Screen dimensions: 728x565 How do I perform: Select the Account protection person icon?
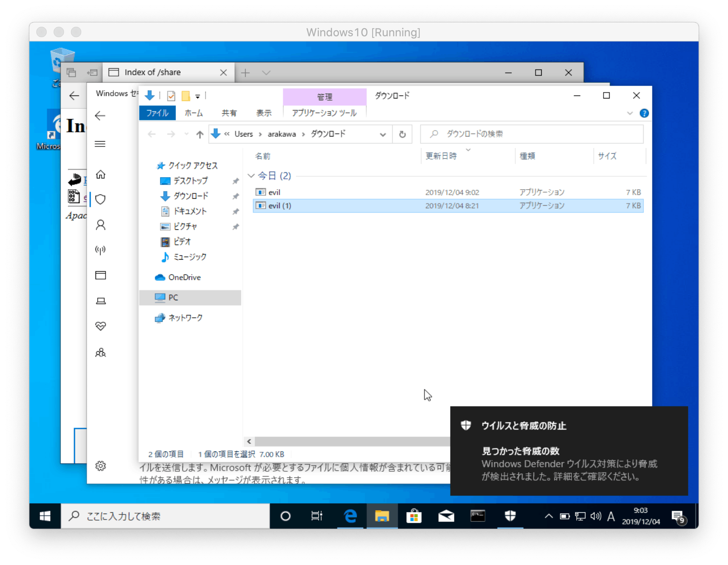(101, 225)
